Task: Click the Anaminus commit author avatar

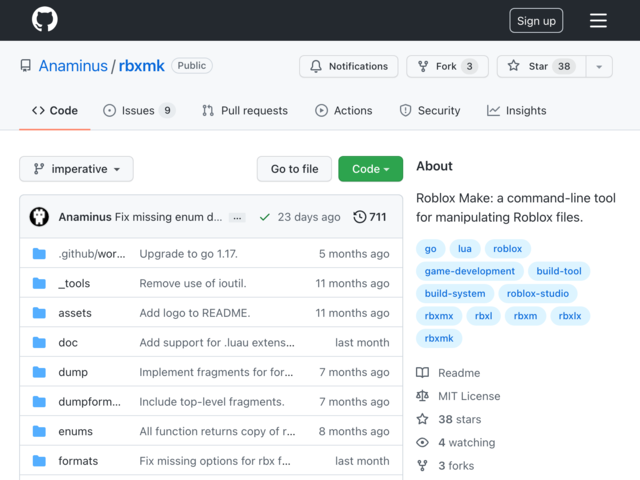Action: coord(39,217)
